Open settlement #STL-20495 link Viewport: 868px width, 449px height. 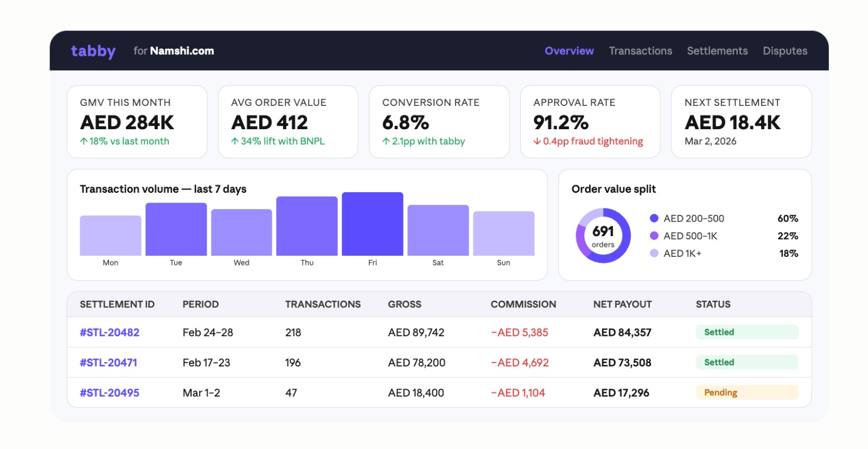pos(110,393)
